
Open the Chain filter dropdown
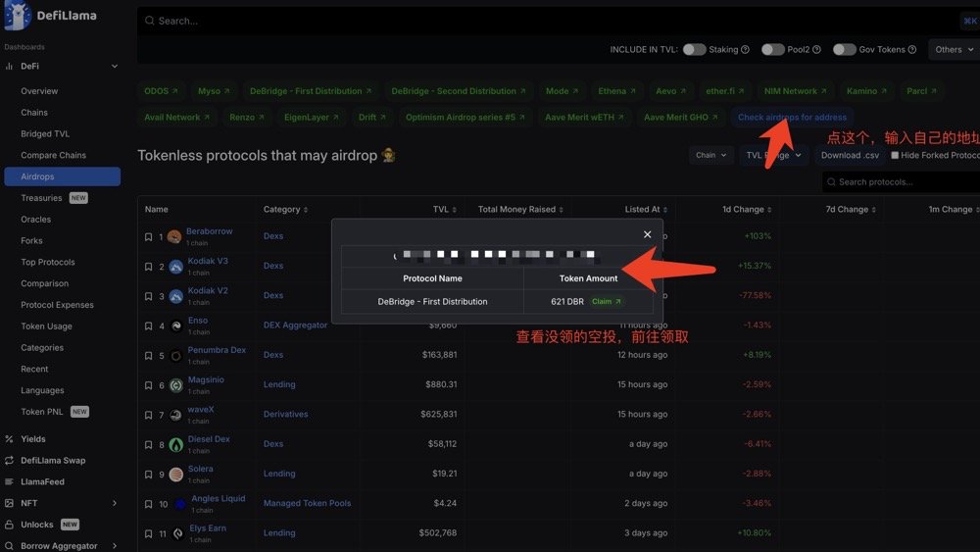[x=711, y=155]
